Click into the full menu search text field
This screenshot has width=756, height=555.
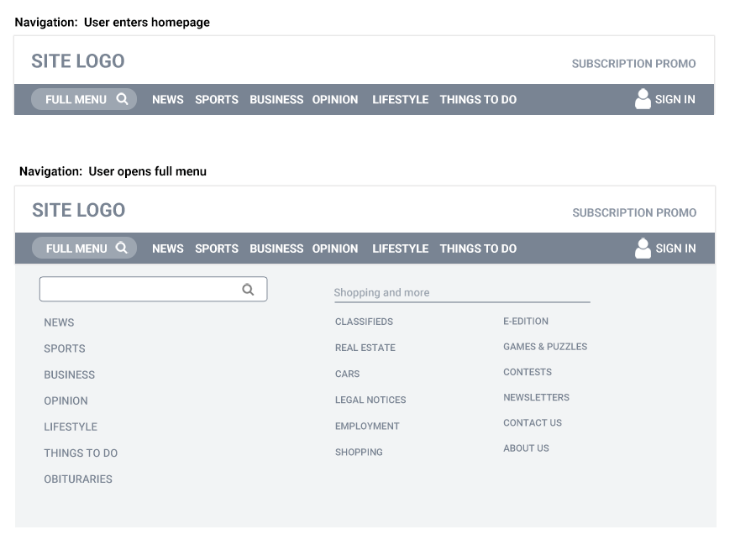click(x=139, y=290)
